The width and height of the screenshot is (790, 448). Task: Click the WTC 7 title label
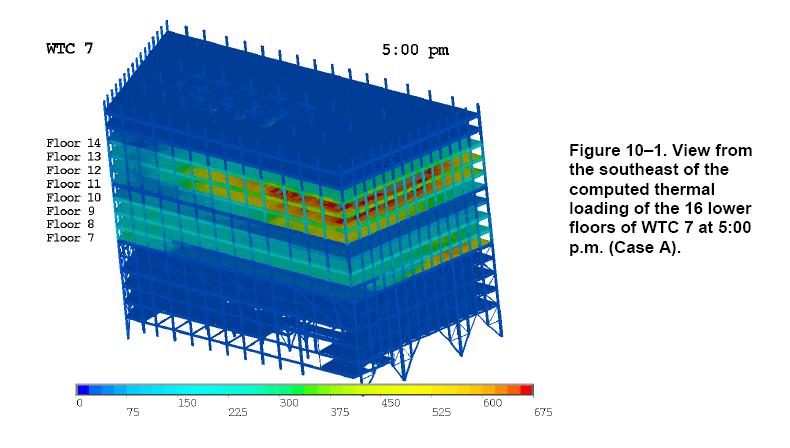[70, 48]
